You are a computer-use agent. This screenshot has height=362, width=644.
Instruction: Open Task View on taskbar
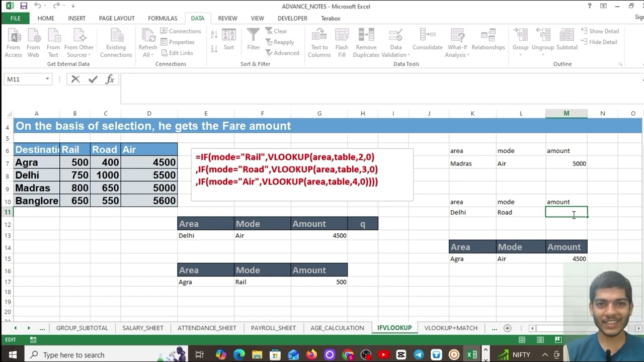coord(199,354)
